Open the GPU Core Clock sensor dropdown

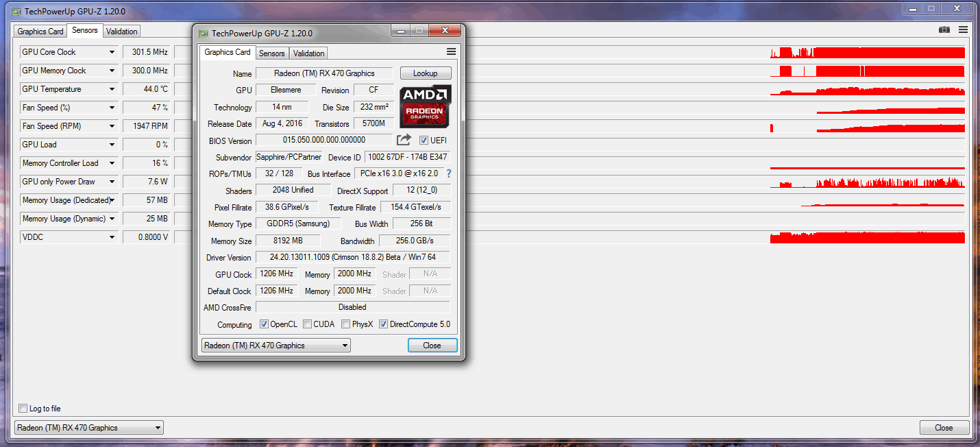click(112, 52)
